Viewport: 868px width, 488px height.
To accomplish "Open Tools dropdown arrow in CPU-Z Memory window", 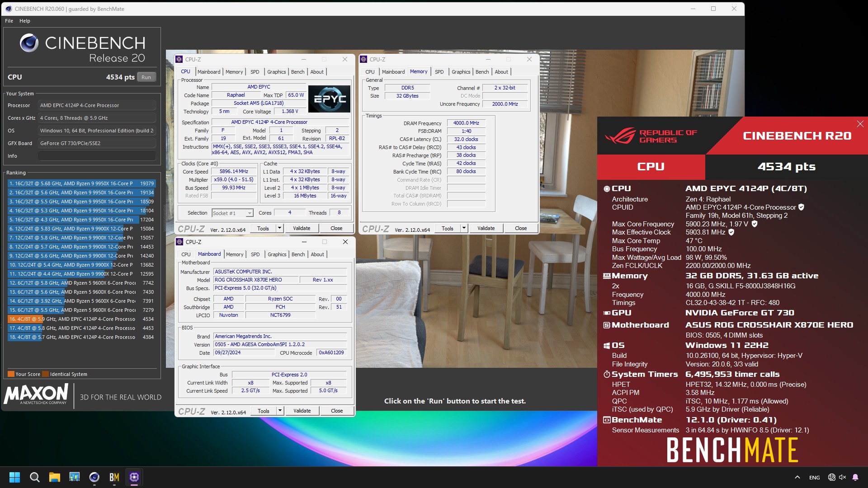I will point(464,228).
